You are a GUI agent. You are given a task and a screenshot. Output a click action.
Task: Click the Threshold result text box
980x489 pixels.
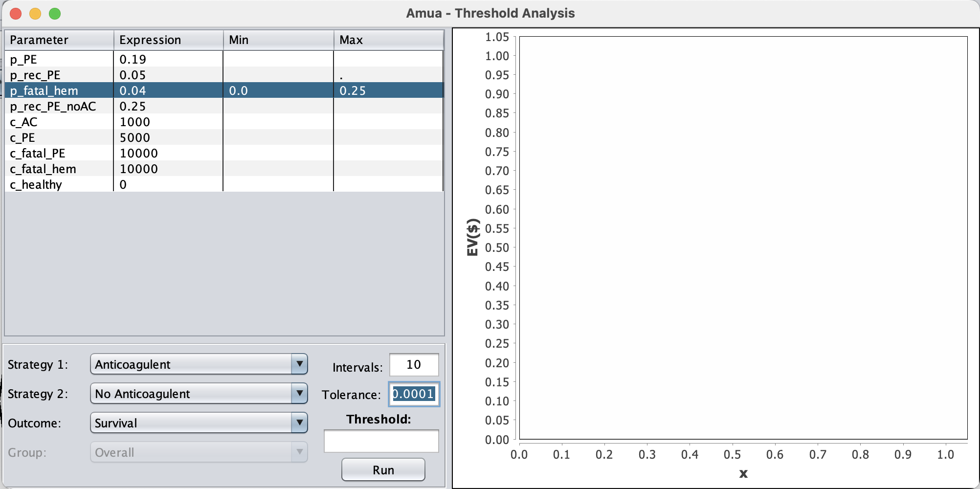[x=381, y=441]
